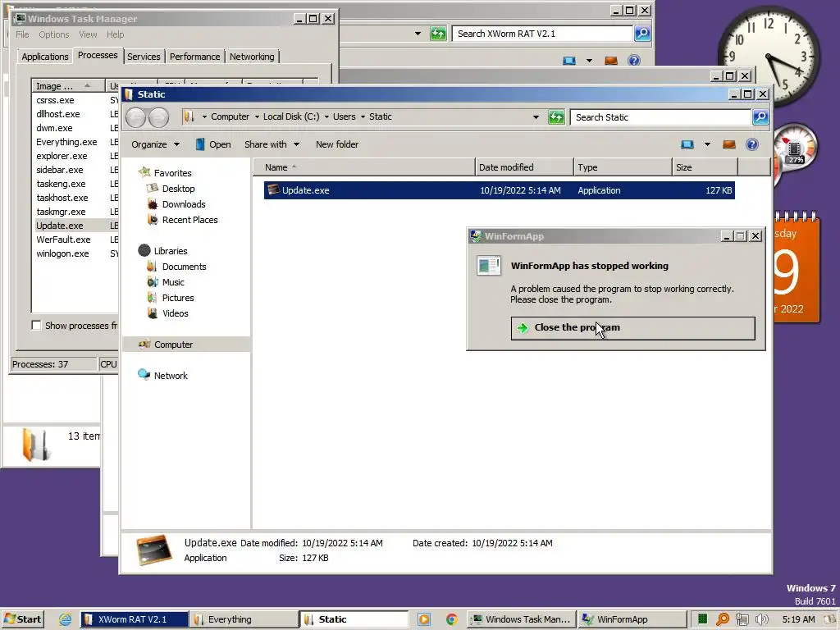Sort by Image Name column in Task Manager
840x630 pixels.
69,85
